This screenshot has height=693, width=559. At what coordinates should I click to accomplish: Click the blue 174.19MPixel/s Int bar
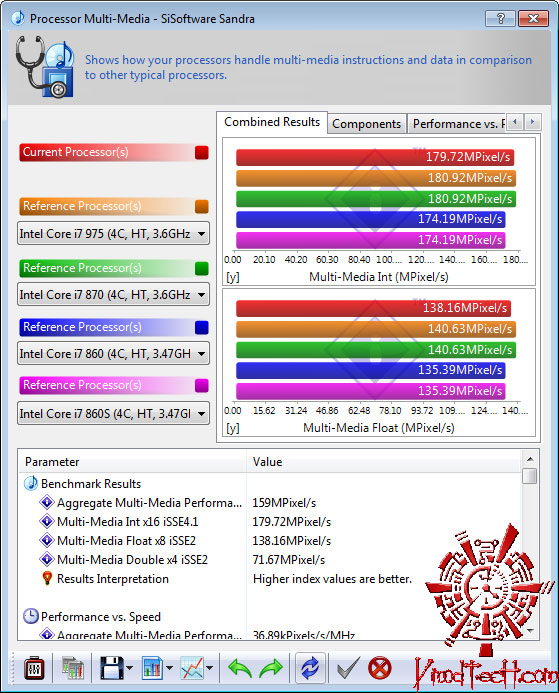[x=370, y=219]
